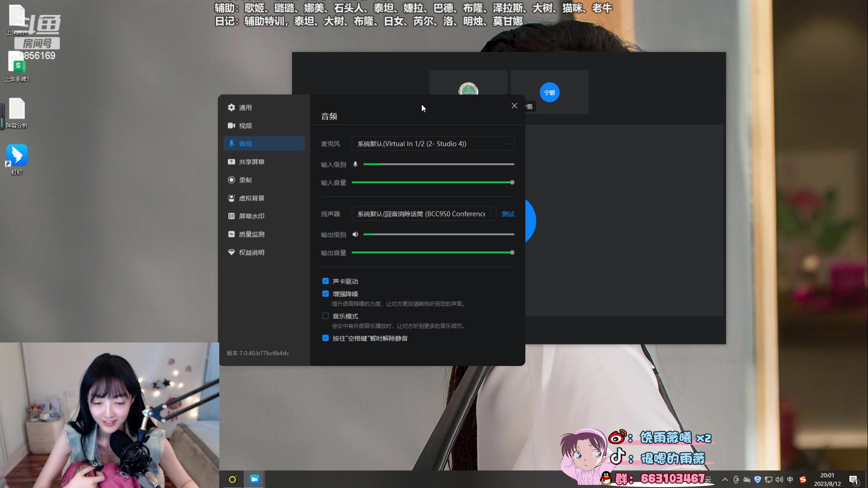Viewport: 868px width, 488px height.
Task: Open the 通用 general settings tab
Action: [264, 108]
